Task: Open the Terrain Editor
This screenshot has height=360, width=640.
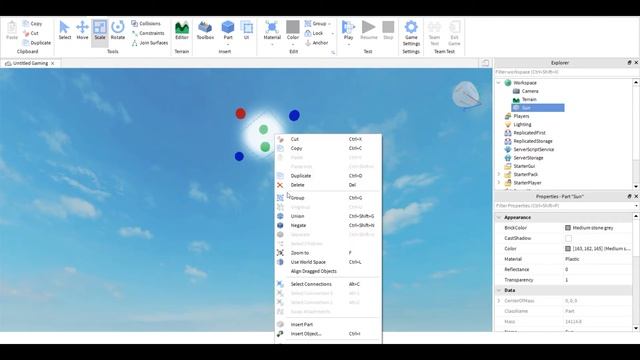Action: (x=182, y=30)
